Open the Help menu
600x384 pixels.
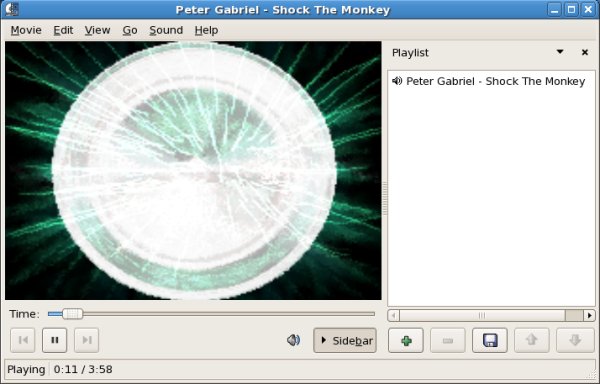pyautogui.click(x=206, y=30)
